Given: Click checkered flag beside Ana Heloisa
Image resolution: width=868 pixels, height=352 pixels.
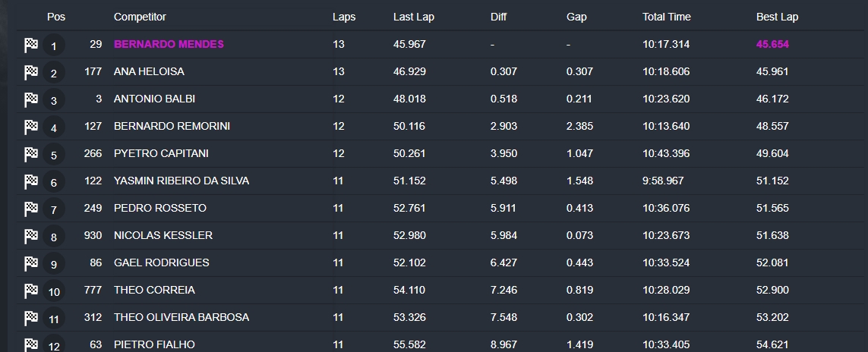Looking at the screenshot, I should (31, 72).
